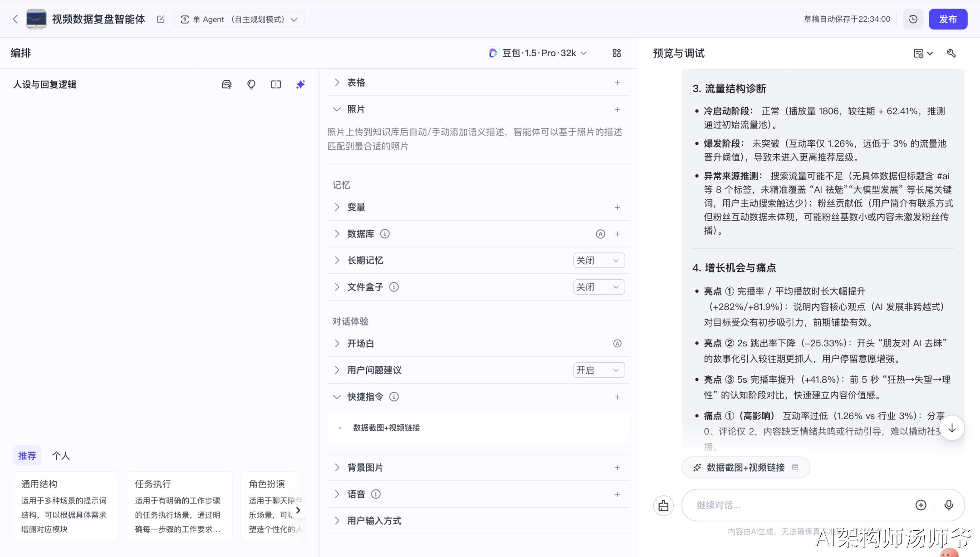Click the microphone voice input icon

(948, 505)
